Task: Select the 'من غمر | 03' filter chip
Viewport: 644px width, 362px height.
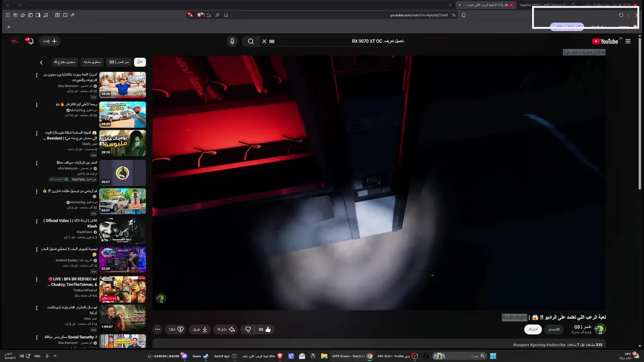Action: (119, 62)
